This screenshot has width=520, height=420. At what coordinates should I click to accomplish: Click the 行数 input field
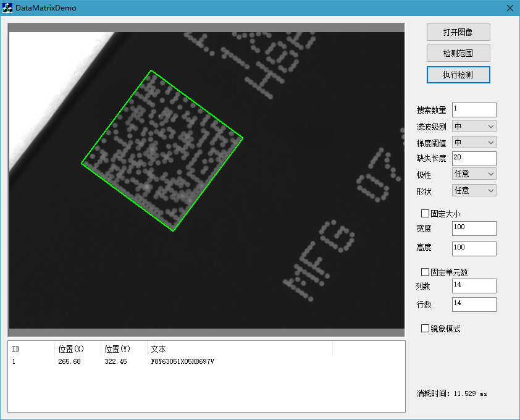coord(474,304)
